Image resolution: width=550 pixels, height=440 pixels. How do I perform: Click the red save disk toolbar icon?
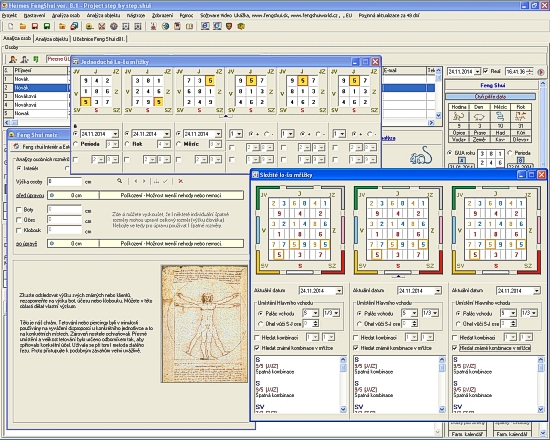coord(35,26)
